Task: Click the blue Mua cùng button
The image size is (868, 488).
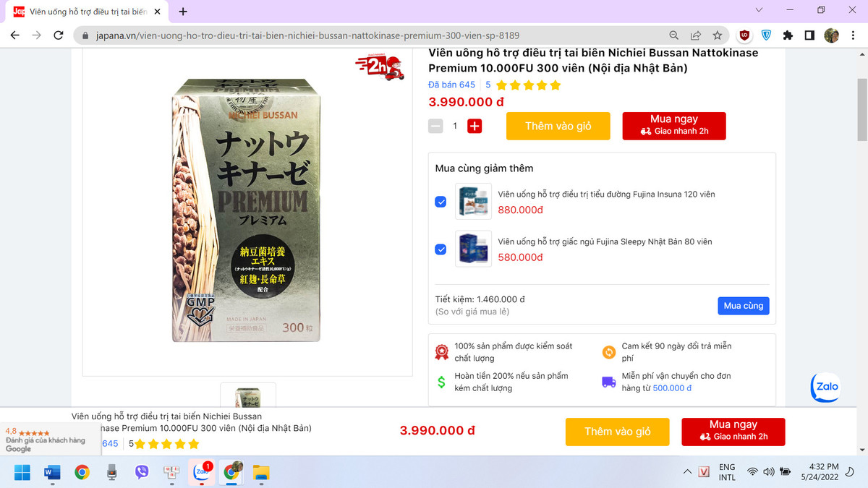Action: click(x=744, y=306)
